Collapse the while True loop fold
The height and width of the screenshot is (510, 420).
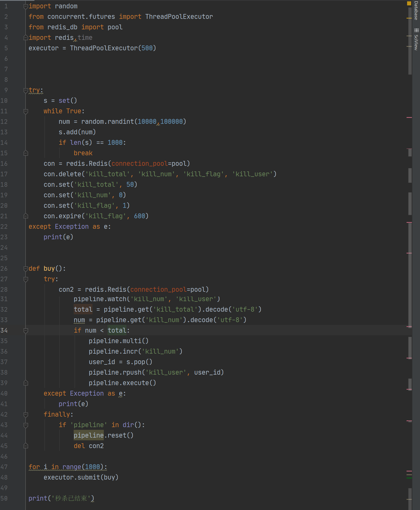click(x=26, y=111)
